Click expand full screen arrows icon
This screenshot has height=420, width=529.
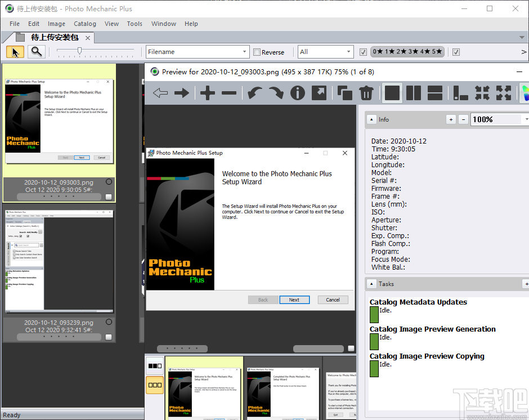(x=504, y=93)
